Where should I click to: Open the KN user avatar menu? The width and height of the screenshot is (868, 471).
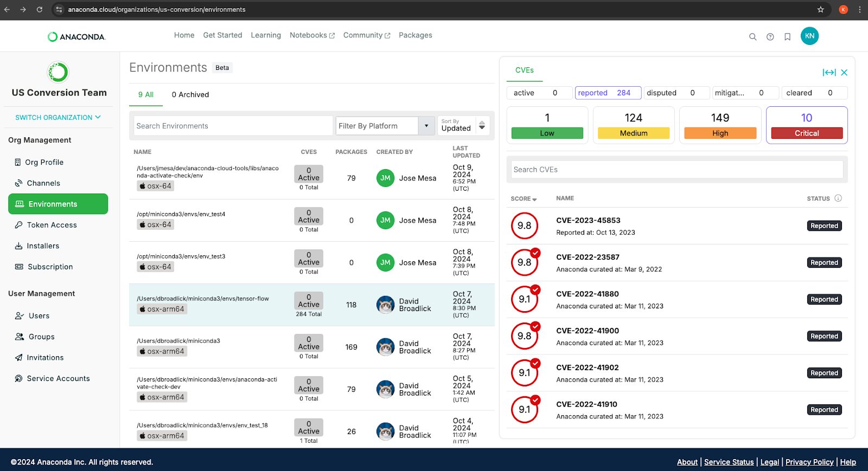(x=809, y=36)
